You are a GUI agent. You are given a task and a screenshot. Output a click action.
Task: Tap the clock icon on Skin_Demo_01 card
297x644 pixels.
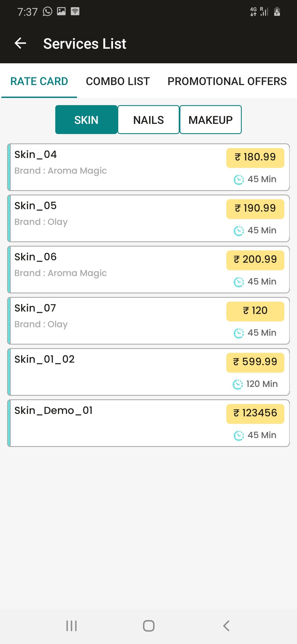239,435
